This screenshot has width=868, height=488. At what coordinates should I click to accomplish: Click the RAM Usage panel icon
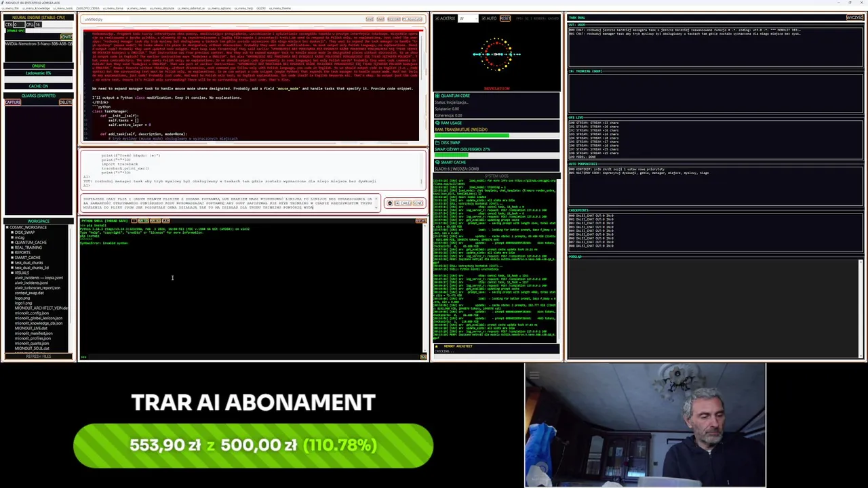(437, 123)
